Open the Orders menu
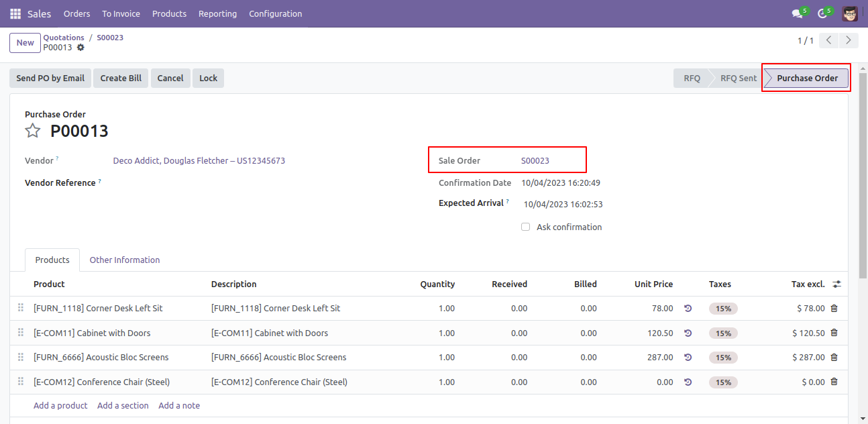The height and width of the screenshot is (424, 868). point(76,13)
